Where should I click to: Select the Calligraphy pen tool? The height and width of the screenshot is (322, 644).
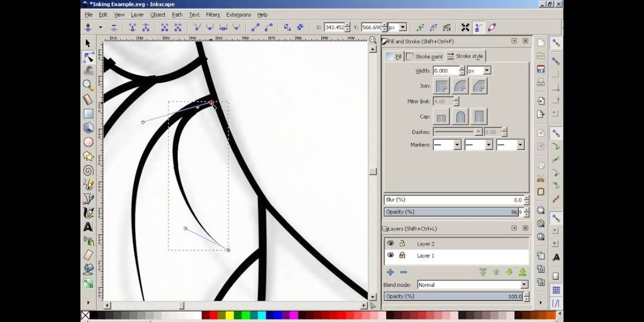point(87,213)
